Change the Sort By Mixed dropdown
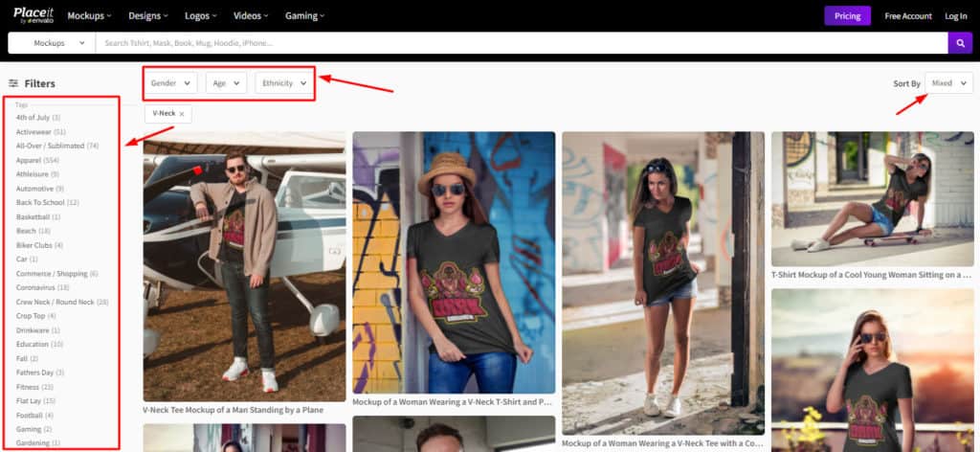This screenshot has height=452, width=980. (948, 83)
